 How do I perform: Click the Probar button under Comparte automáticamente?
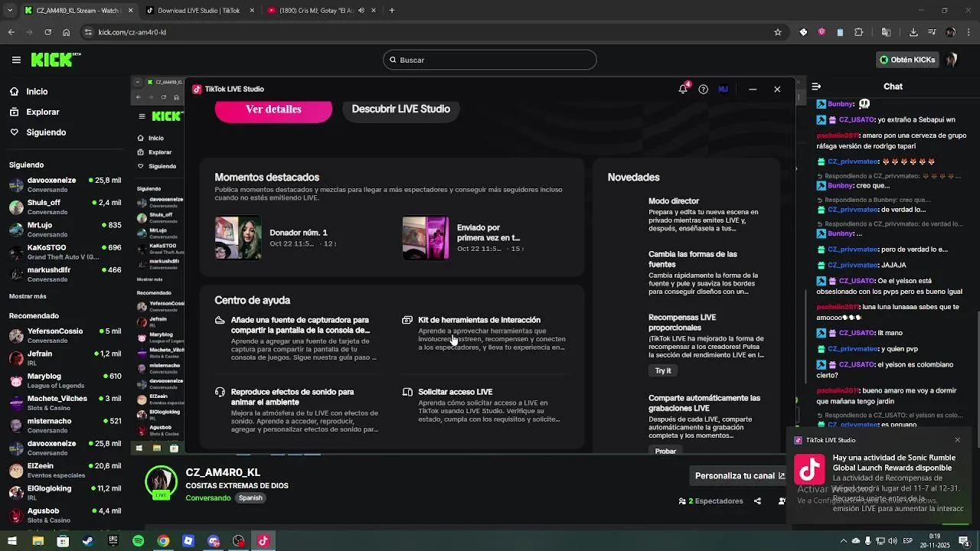pos(665,451)
